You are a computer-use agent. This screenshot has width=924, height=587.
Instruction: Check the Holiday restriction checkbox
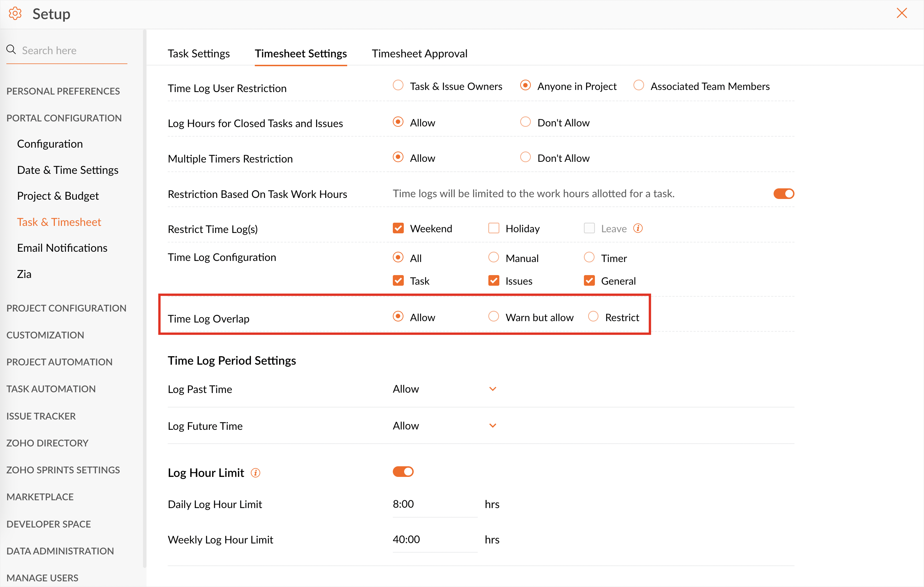click(x=493, y=229)
